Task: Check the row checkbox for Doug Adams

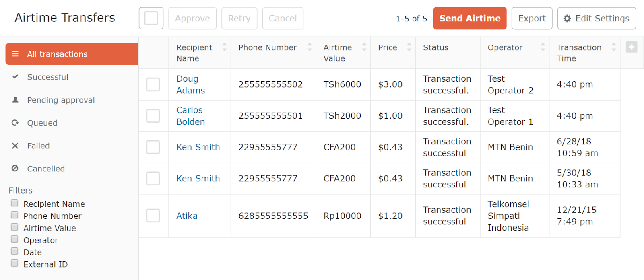Action: [153, 84]
